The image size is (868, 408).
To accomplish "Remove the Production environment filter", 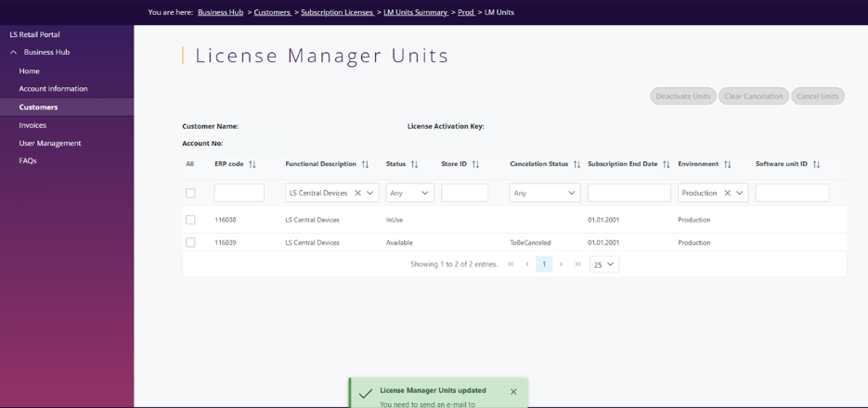I will 727,193.
